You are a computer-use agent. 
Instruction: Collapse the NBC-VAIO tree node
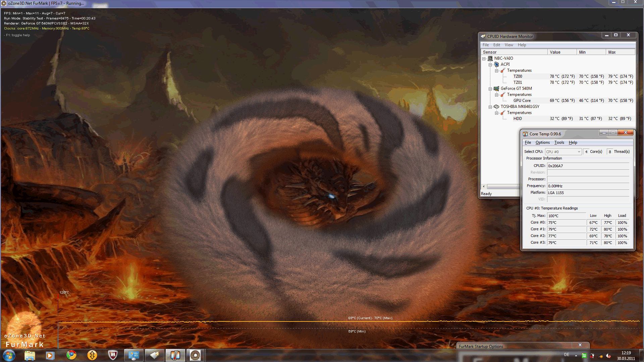(484, 59)
